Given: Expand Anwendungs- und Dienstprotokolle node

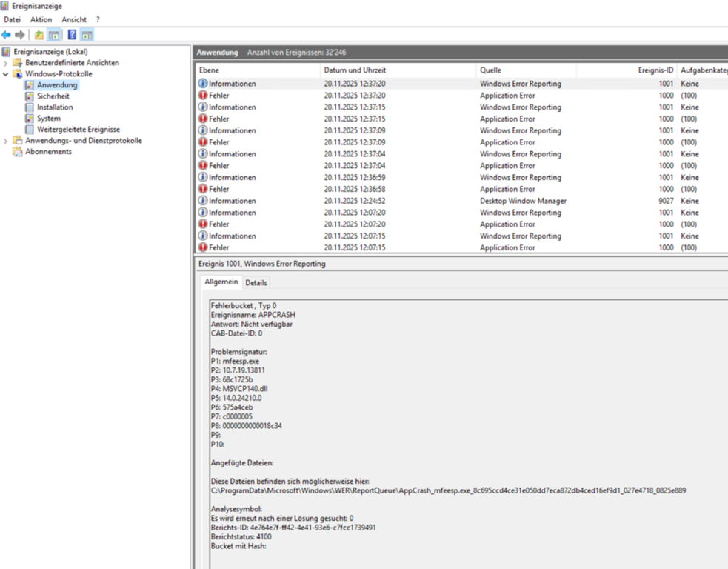Looking at the screenshot, I should pos(7,141).
